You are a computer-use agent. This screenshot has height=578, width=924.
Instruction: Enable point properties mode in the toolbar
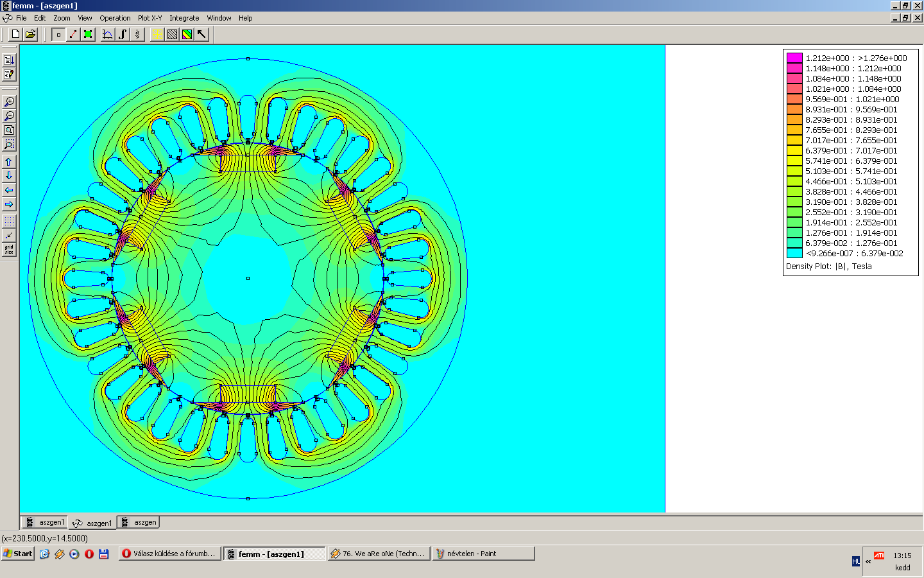click(58, 34)
